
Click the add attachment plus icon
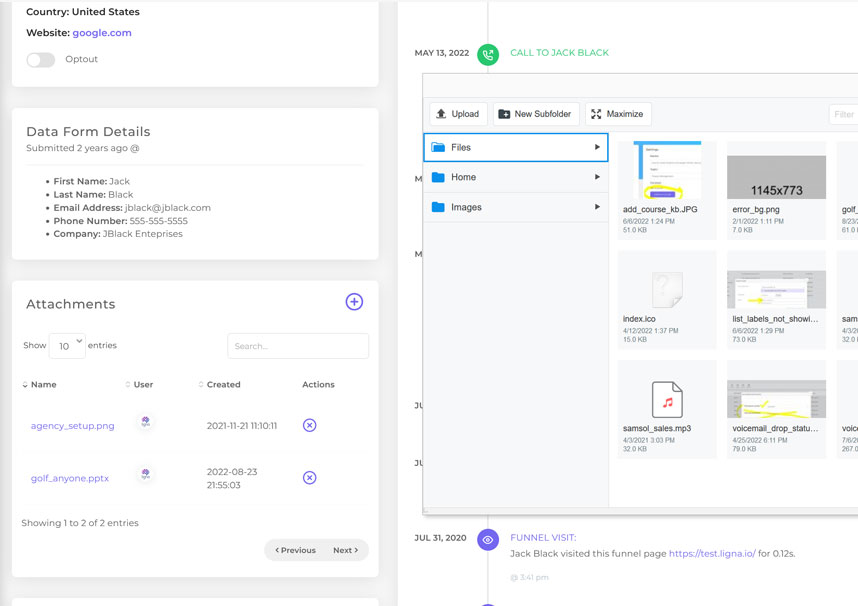click(x=354, y=302)
